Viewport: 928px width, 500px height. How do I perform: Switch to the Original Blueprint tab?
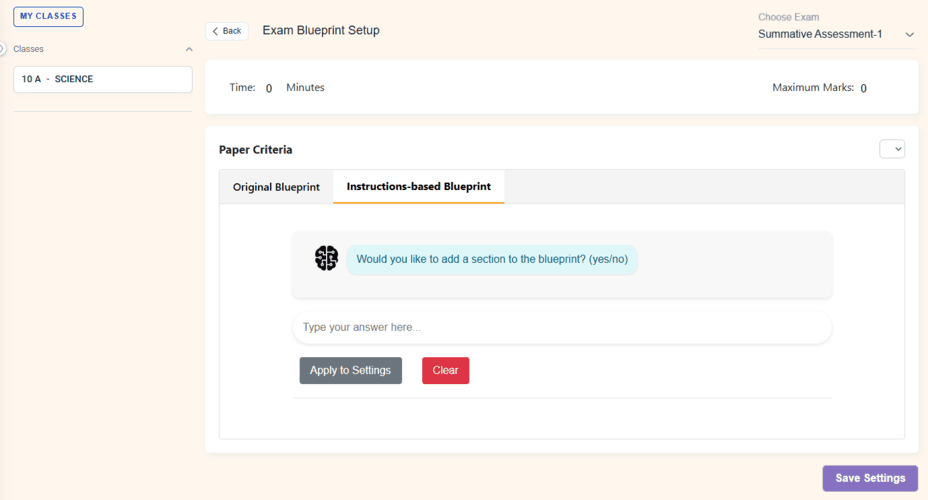276,187
